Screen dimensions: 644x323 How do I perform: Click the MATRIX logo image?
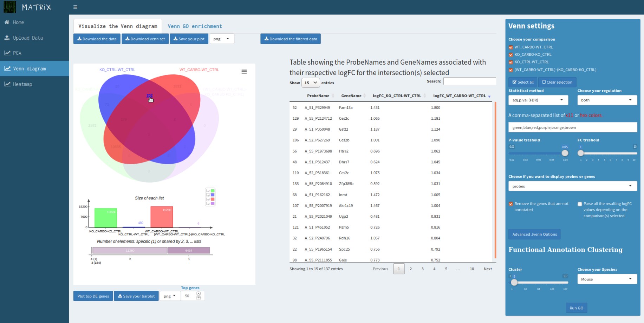tap(10, 7)
